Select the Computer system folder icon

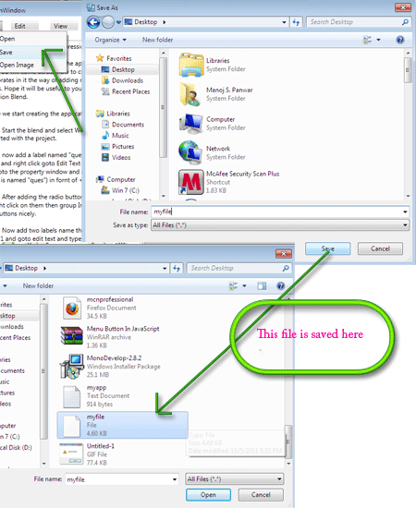(191, 124)
